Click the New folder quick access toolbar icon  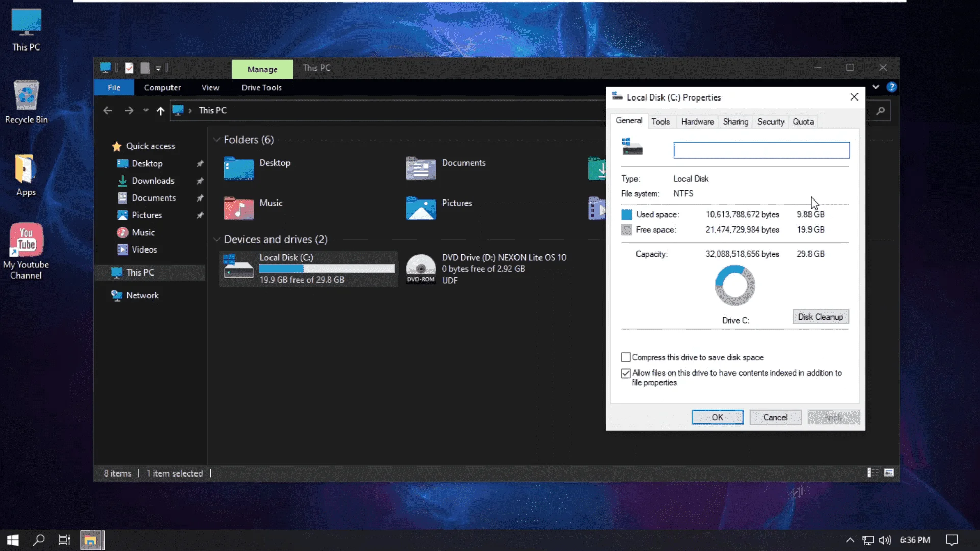click(145, 68)
